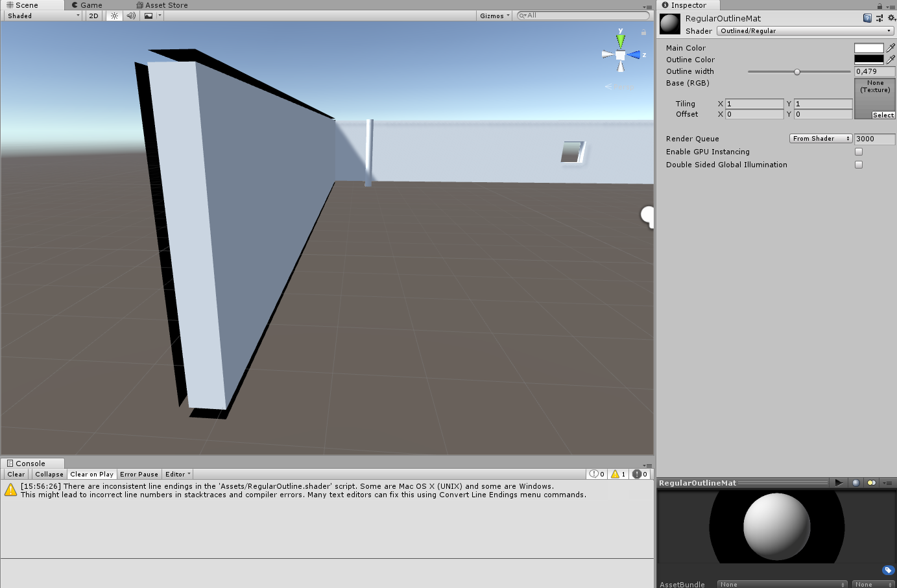Open Main Color swatch picker

click(869, 48)
